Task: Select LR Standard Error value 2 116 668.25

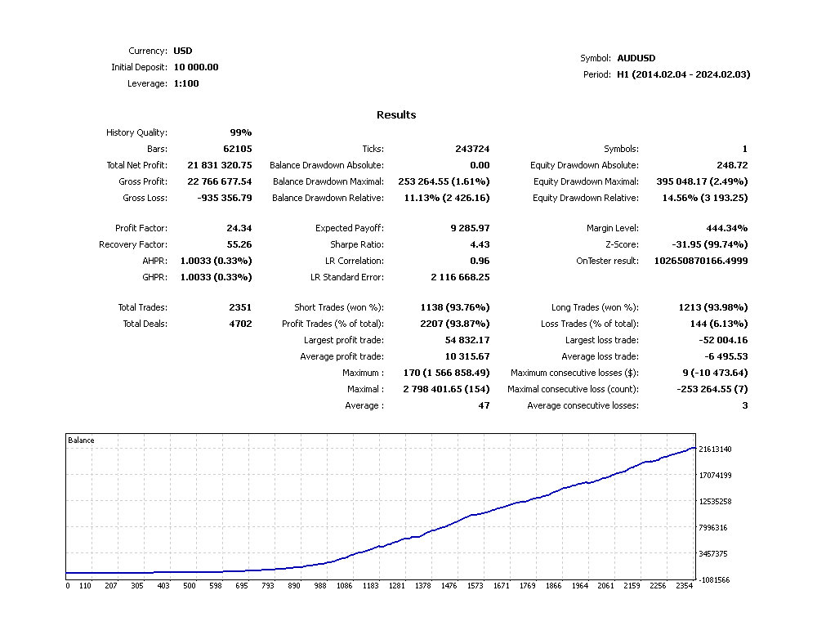Action: (460, 277)
